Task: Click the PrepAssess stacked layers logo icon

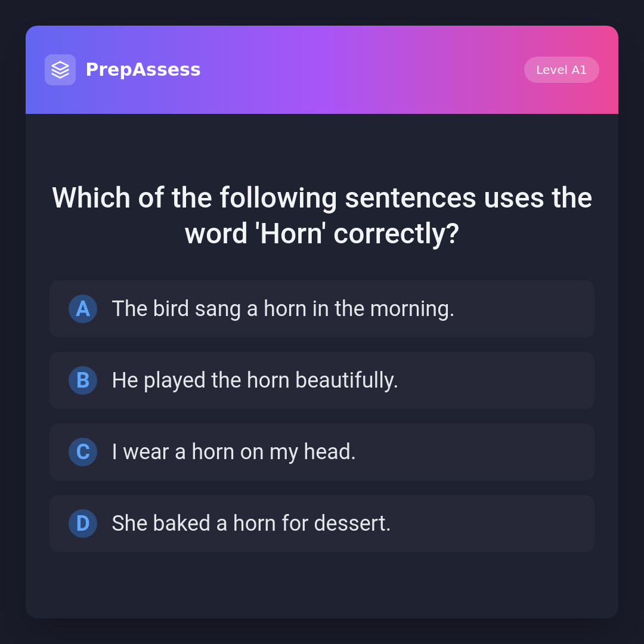Action: pyautogui.click(x=60, y=70)
